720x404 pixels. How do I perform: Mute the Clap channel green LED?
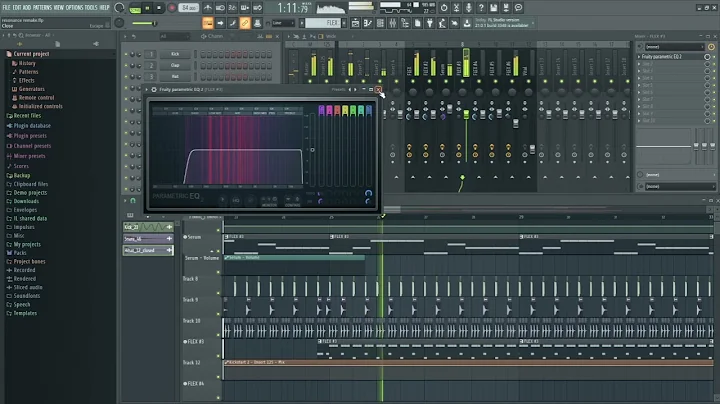tap(126, 65)
